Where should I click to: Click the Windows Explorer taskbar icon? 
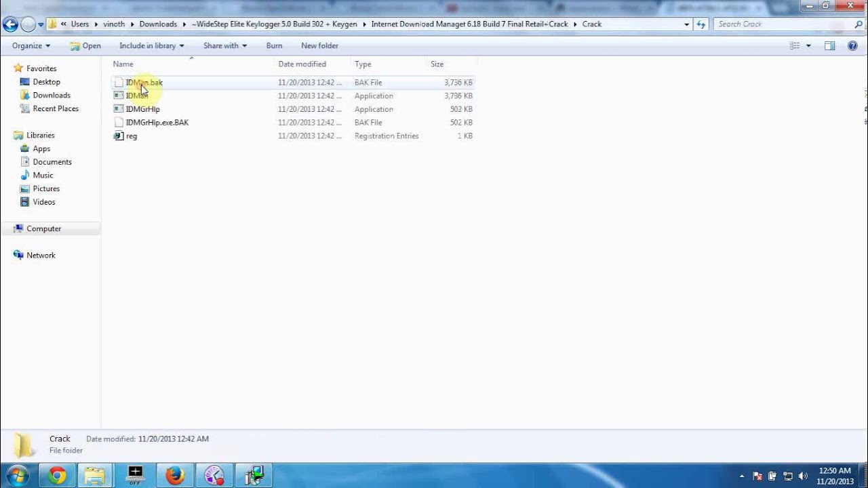click(95, 476)
